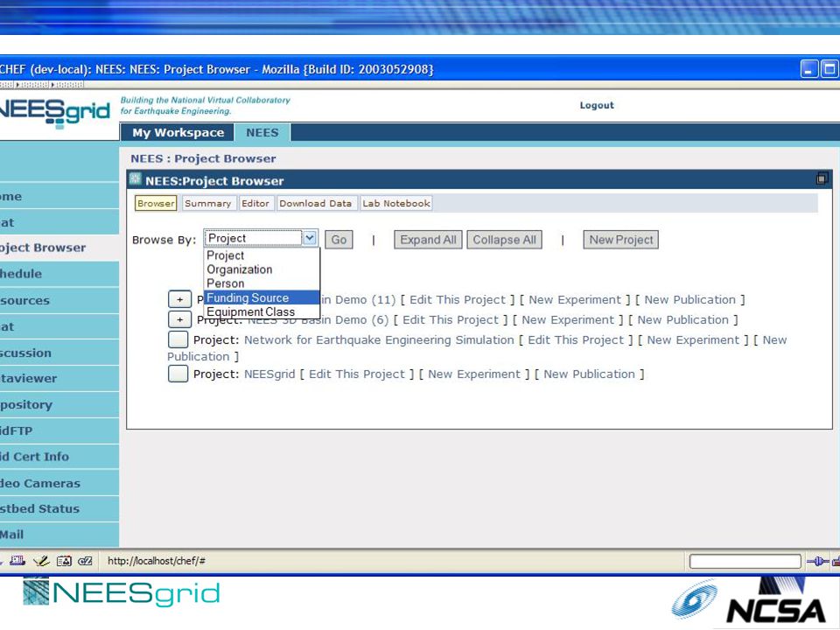Click the empty box beside Network for Earthquake Engineering Simulation

click(178, 339)
